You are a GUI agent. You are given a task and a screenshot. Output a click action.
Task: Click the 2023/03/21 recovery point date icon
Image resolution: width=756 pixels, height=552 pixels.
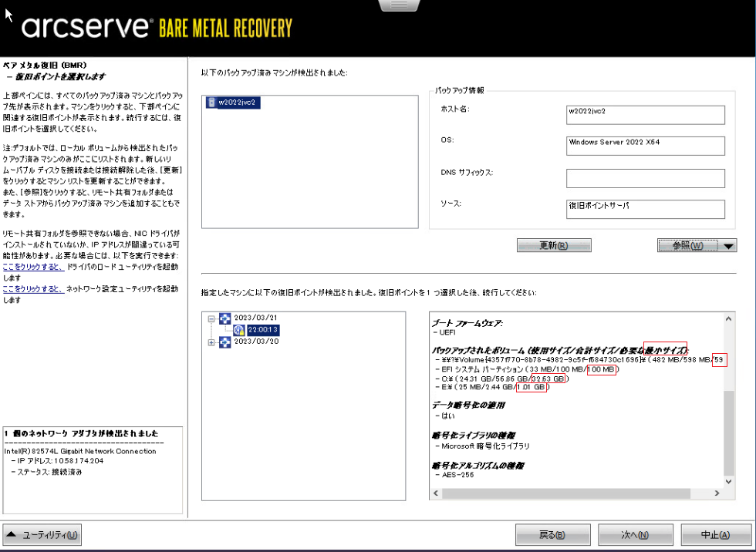224,318
